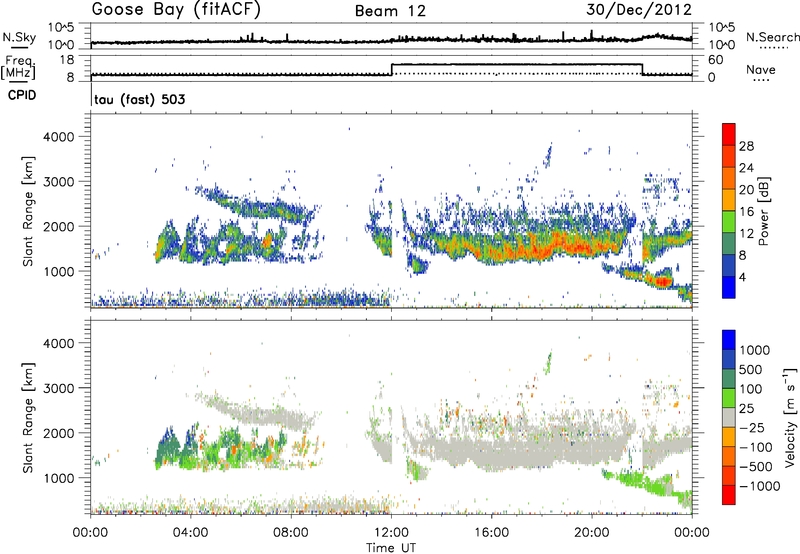800x554 pixels.
Task: Click the "Power [dB]" colorbar title
Action: click(763, 211)
